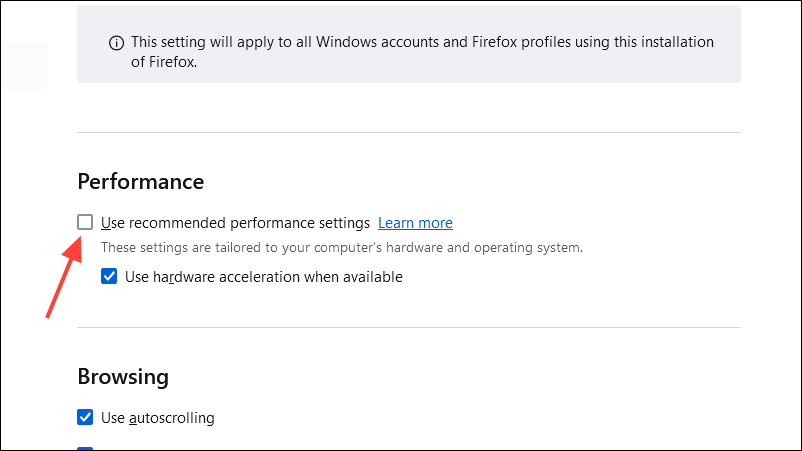Image resolution: width=802 pixels, height=451 pixels.
Task: Click the 'Use autoscrolling' label text
Action: coord(158,418)
